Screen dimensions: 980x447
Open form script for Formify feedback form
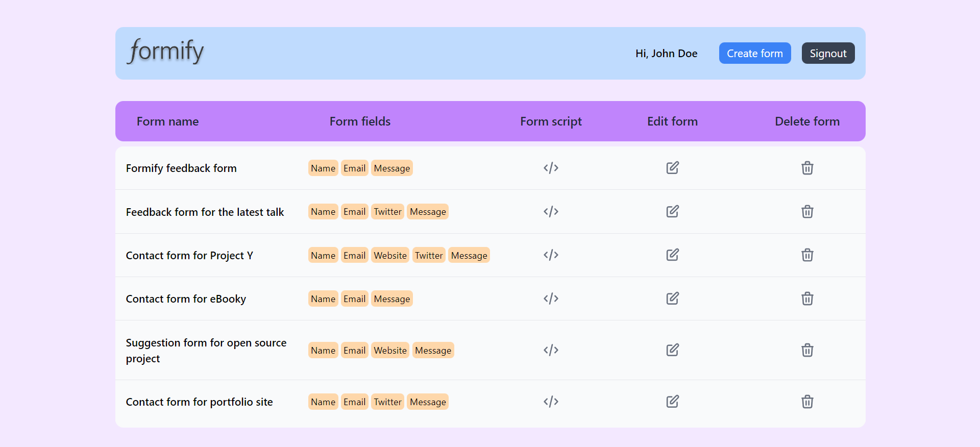(x=551, y=168)
